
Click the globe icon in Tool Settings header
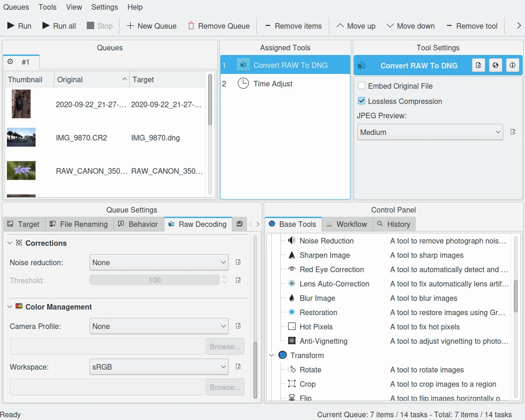[x=495, y=66]
